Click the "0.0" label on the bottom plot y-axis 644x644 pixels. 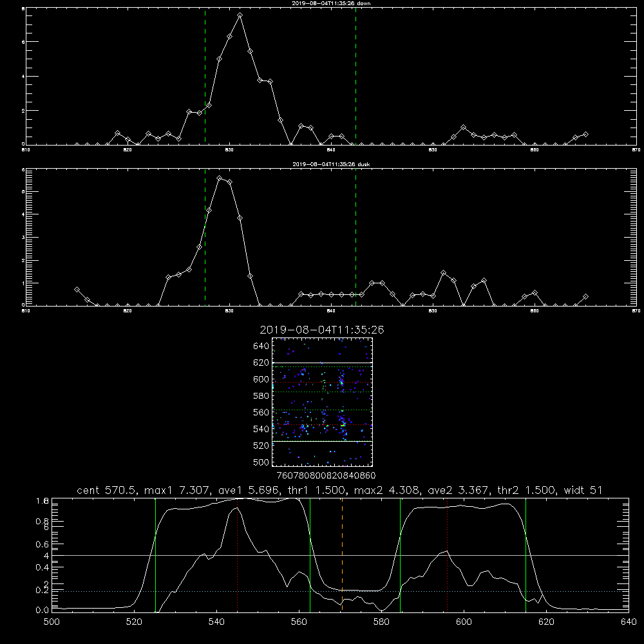(x=43, y=611)
